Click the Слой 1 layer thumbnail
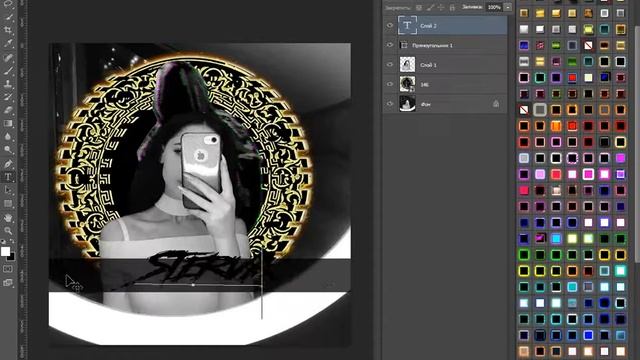This screenshot has height=360, width=640. pyautogui.click(x=407, y=64)
